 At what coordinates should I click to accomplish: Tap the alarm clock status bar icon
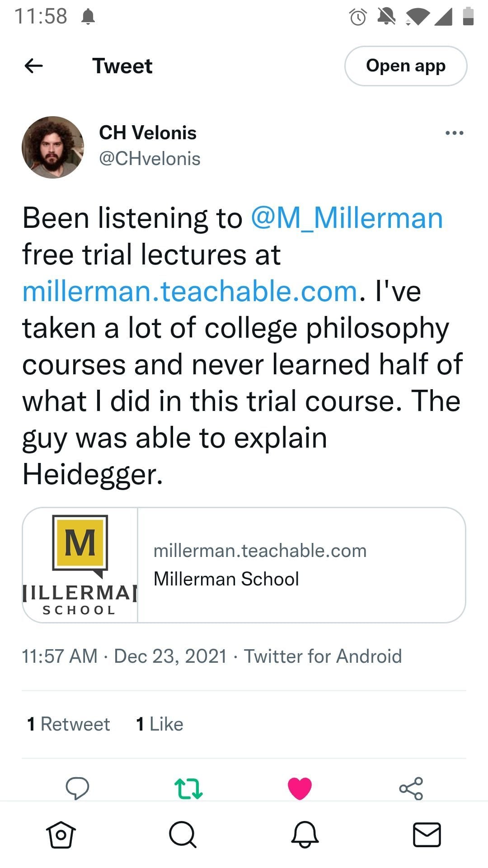click(358, 17)
